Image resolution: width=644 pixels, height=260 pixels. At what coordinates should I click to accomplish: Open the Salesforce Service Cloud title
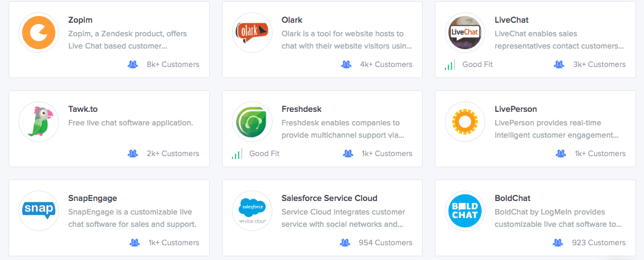click(330, 198)
